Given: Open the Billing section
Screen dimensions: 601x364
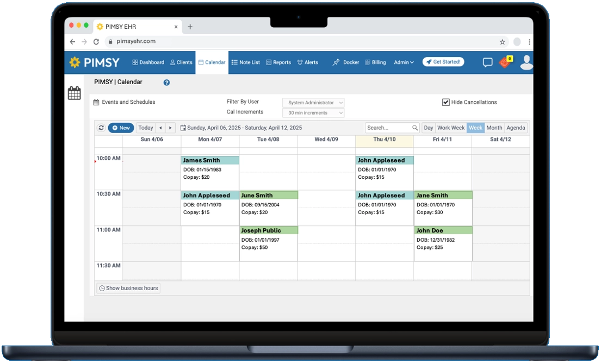Looking at the screenshot, I should (376, 62).
